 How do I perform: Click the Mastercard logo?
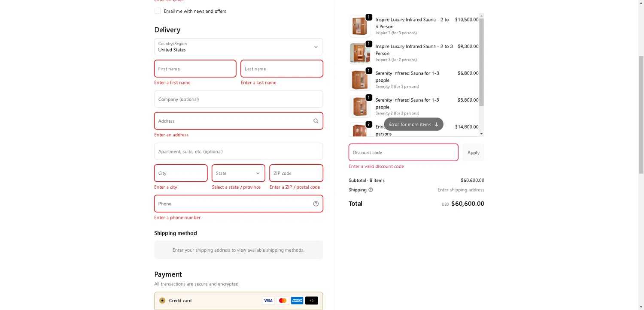[283, 301]
